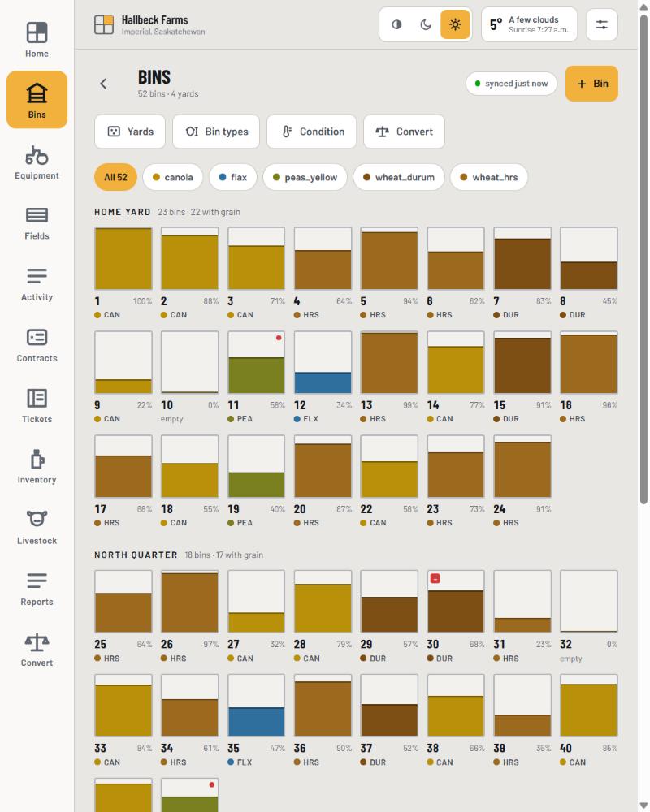
Task: Open the Livestock section
Action: (37, 527)
